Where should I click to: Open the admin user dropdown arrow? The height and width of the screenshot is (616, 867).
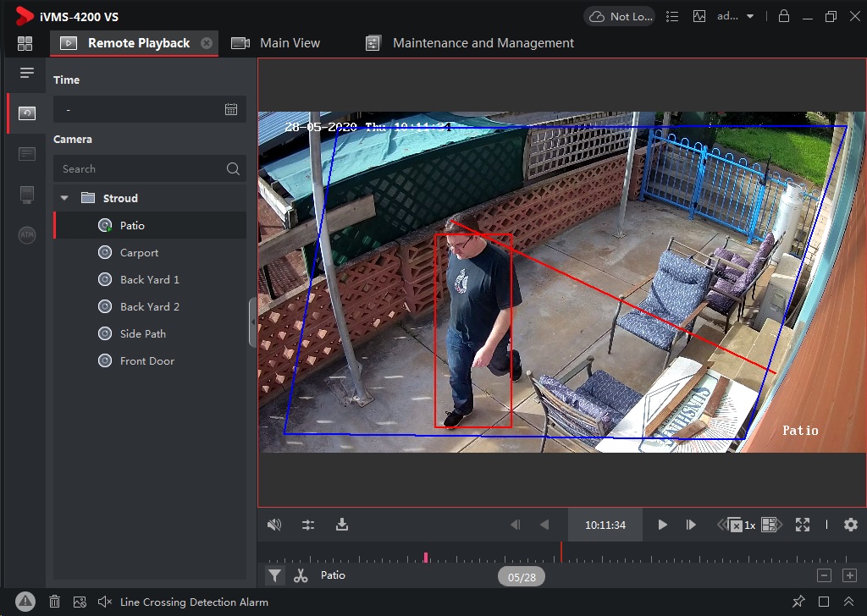tap(750, 16)
